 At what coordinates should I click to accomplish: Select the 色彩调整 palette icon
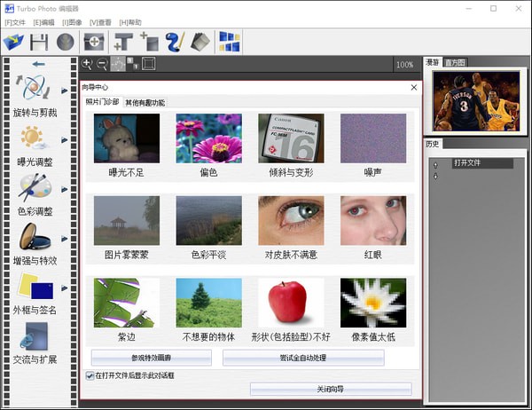[35, 188]
